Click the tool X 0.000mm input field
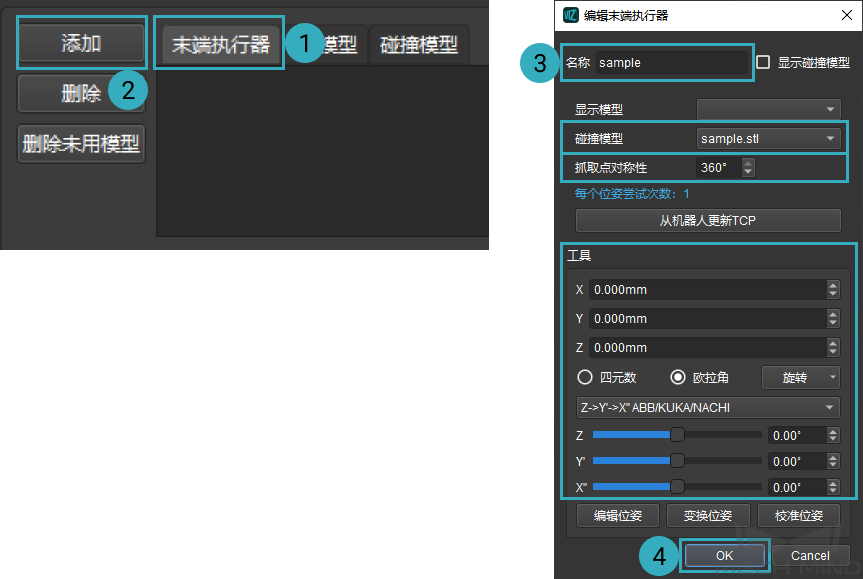The image size is (863, 579). (708, 290)
